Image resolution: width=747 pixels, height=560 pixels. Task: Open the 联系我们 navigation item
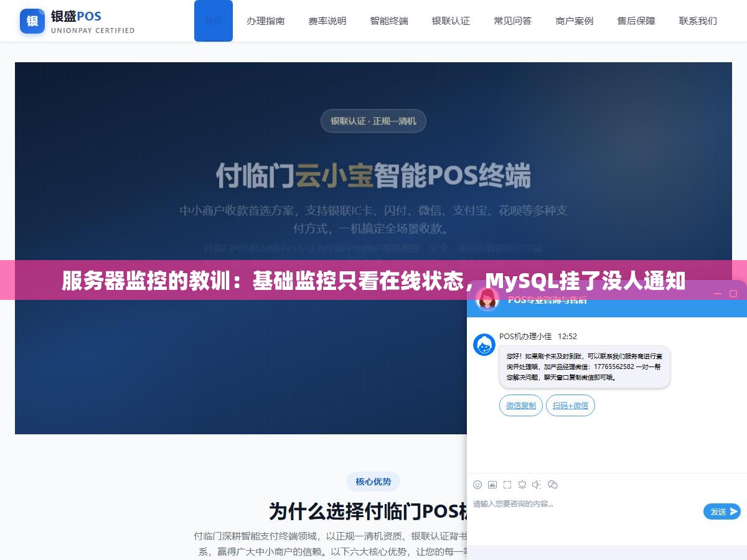698,21
